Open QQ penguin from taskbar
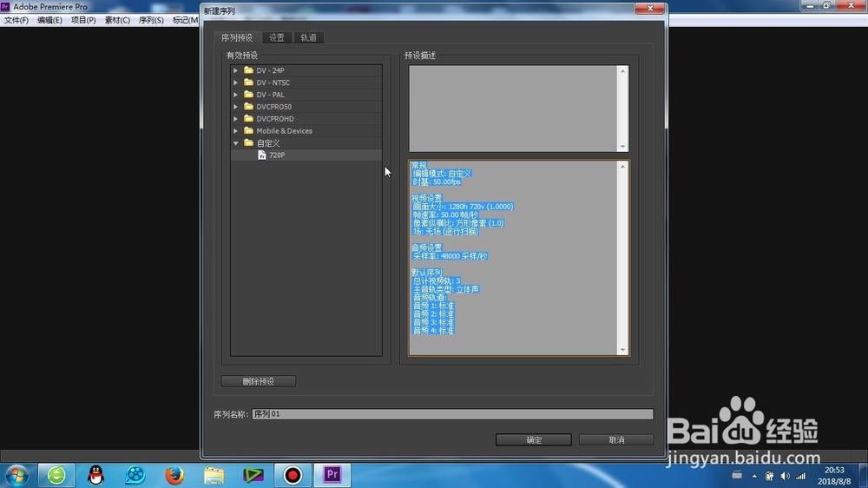The height and width of the screenshot is (488, 868). coord(95,475)
